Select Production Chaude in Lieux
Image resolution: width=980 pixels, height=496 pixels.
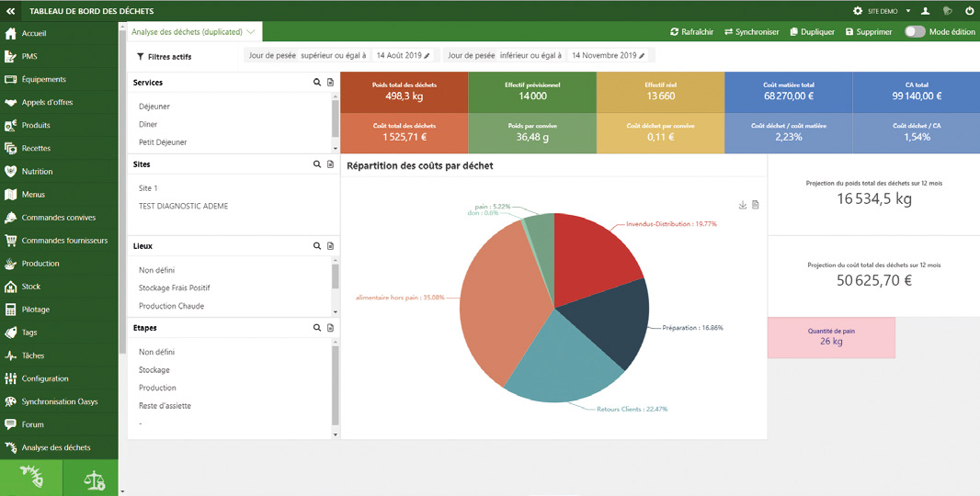pos(171,306)
